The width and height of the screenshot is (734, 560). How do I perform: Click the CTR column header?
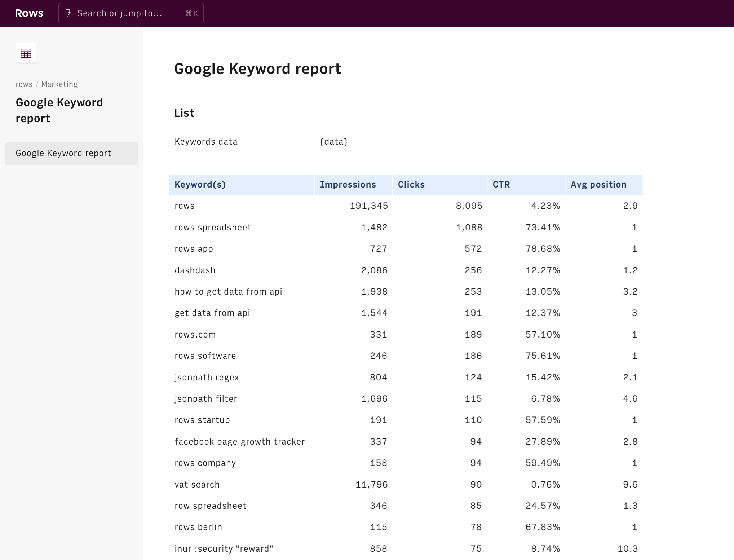pos(501,185)
